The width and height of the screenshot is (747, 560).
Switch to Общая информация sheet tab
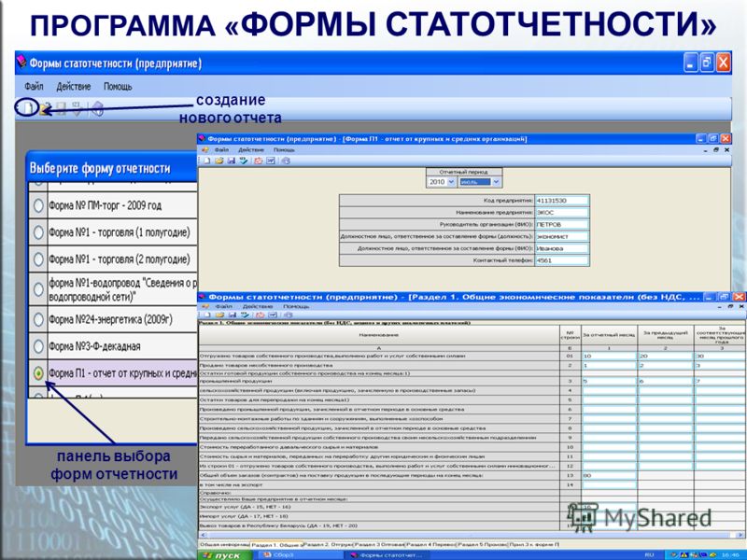pyautogui.click(x=223, y=544)
